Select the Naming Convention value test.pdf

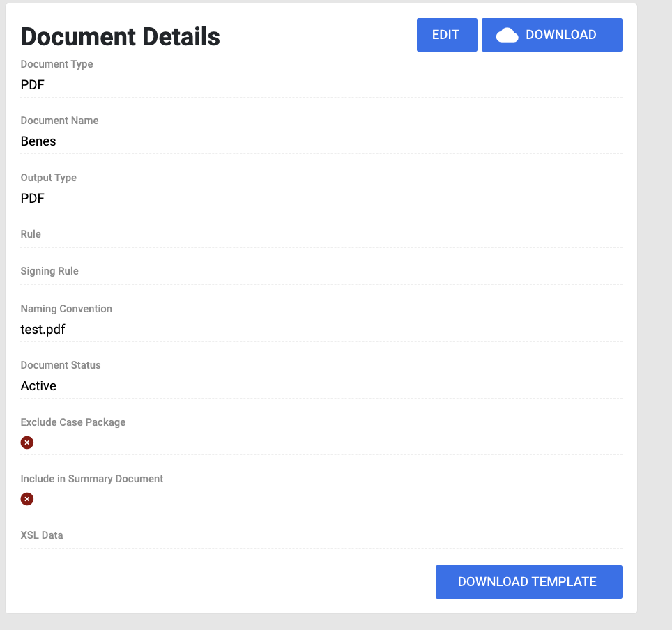click(43, 329)
